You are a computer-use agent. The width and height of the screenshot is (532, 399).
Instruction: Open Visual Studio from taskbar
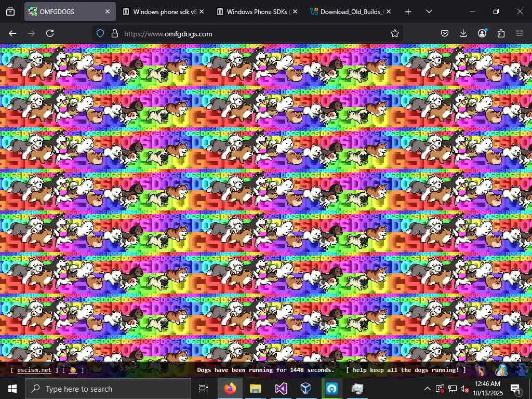pos(281,389)
